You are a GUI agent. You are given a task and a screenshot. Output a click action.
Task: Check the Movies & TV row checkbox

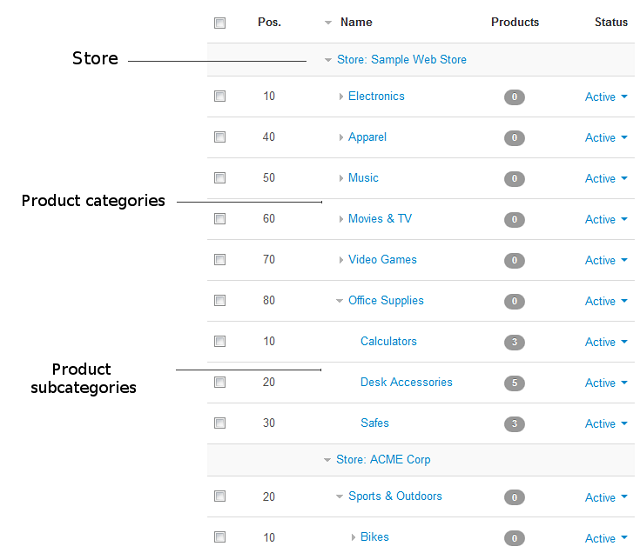pyautogui.click(x=220, y=219)
